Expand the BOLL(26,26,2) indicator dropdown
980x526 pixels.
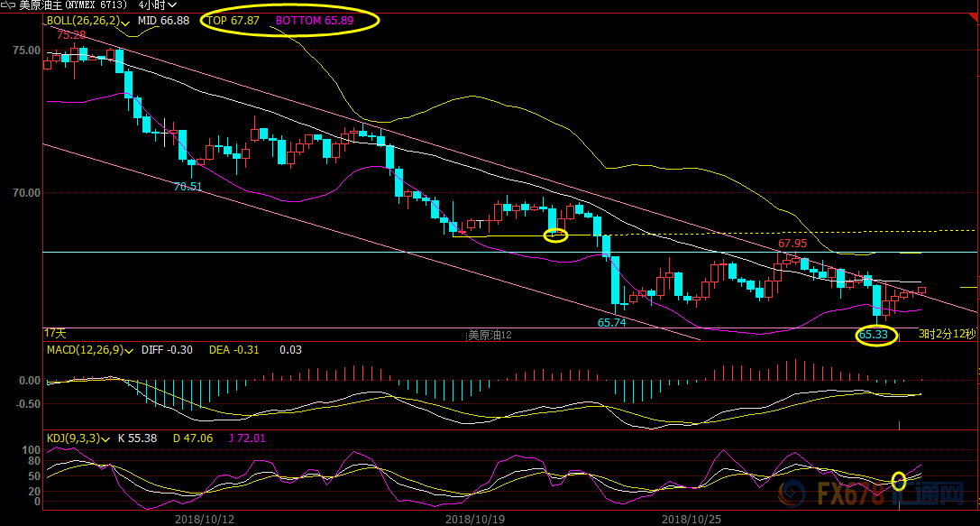(124, 21)
